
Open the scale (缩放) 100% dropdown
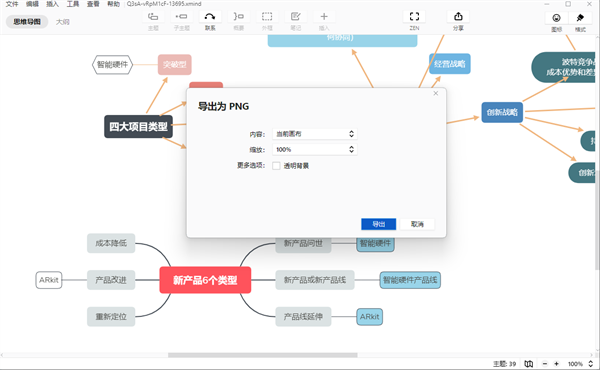pyautogui.click(x=315, y=150)
